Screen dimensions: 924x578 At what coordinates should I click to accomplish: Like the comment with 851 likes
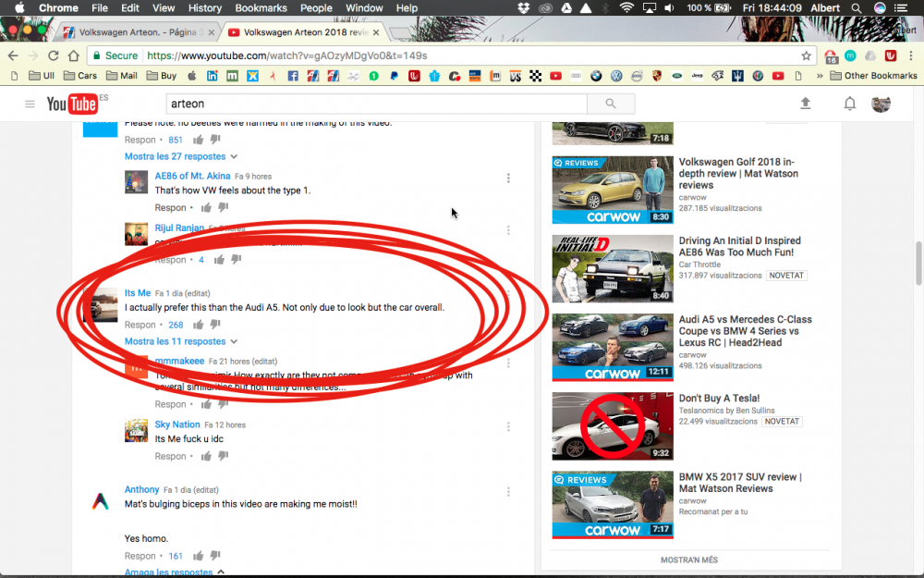(198, 140)
